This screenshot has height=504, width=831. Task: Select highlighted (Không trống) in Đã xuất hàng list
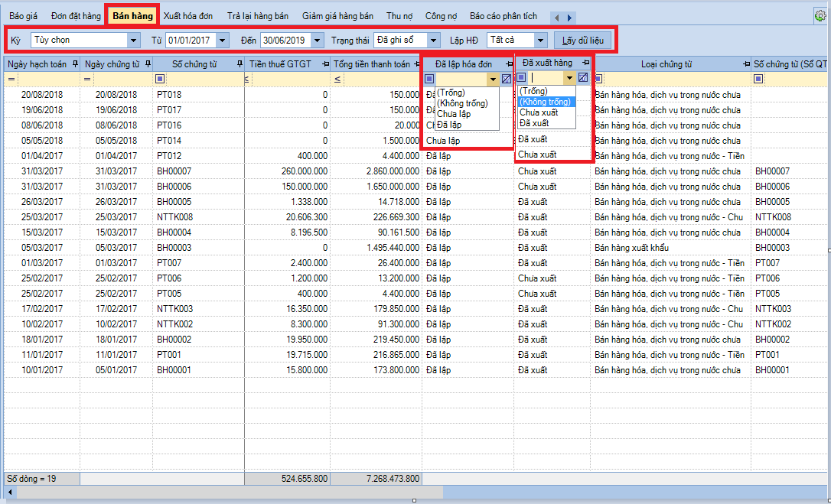point(546,102)
